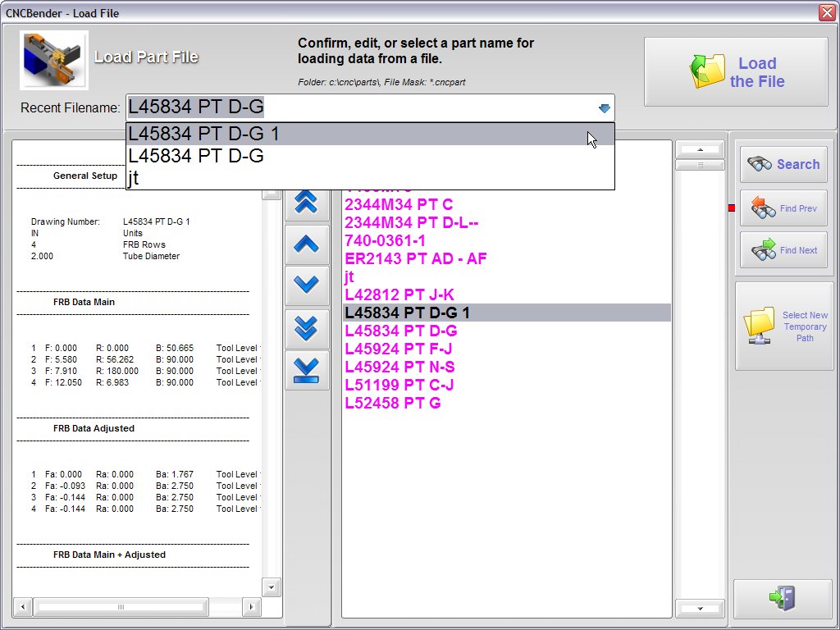Select ER2143 PT AD - AF file

[x=416, y=258]
